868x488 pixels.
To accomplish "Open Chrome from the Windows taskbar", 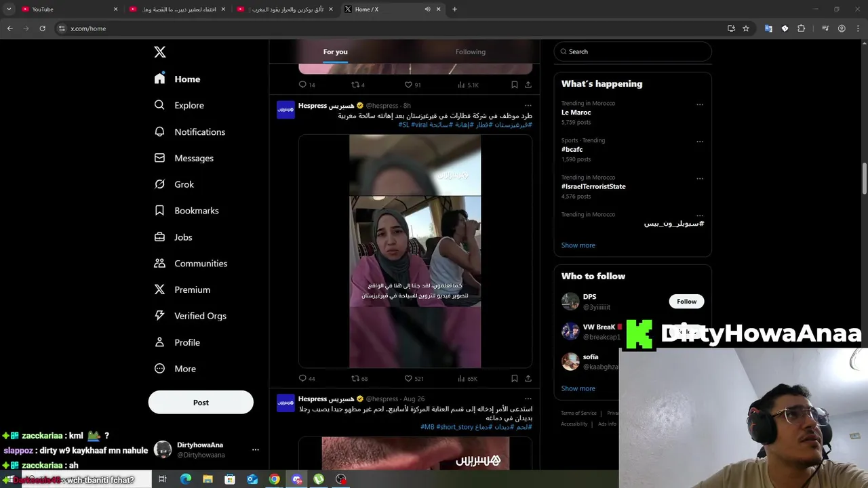I will (274, 479).
